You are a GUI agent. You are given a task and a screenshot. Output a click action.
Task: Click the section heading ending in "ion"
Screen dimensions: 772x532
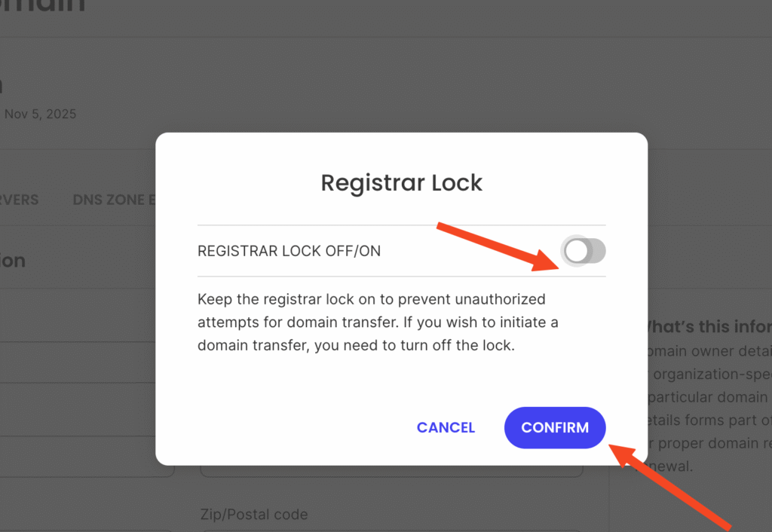coord(13,261)
